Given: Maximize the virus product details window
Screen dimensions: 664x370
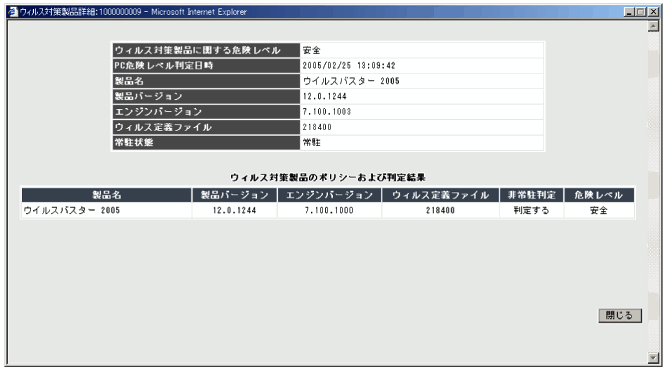Looking at the screenshot, I should [641, 12].
